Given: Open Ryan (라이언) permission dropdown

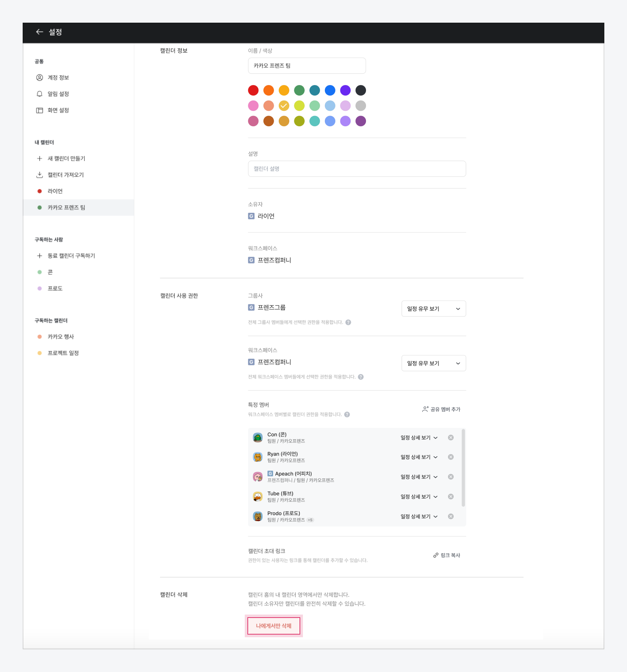Looking at the screenshot, I should pyautogui.click(x=419, y=457).
